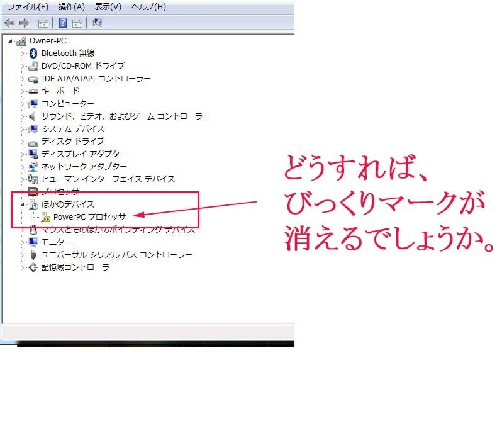The width and height of the screenshot is (502, 448).
Task: Open the 表示(V) menu
Action: [x=108, y=7]
